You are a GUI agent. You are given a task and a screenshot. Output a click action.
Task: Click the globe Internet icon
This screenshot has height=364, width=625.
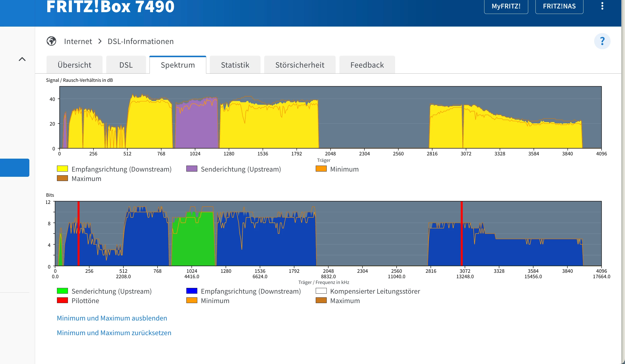coord(52,41)
